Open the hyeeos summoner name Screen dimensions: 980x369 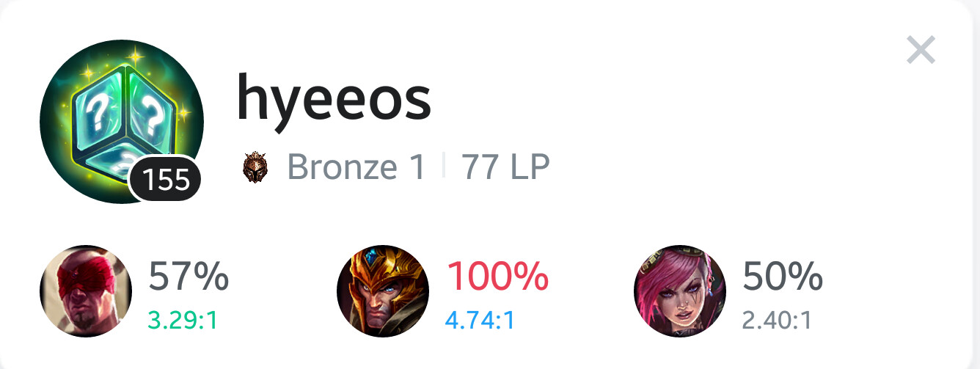[x=334, y=101]
